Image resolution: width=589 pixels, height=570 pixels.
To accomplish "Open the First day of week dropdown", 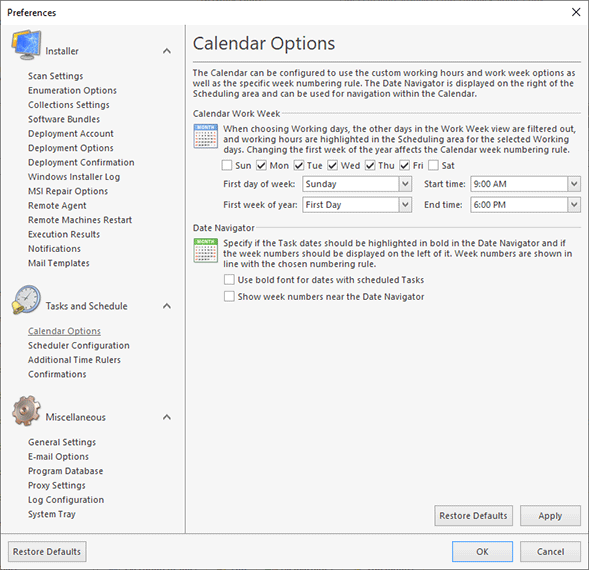I will (x=405, y=184).
